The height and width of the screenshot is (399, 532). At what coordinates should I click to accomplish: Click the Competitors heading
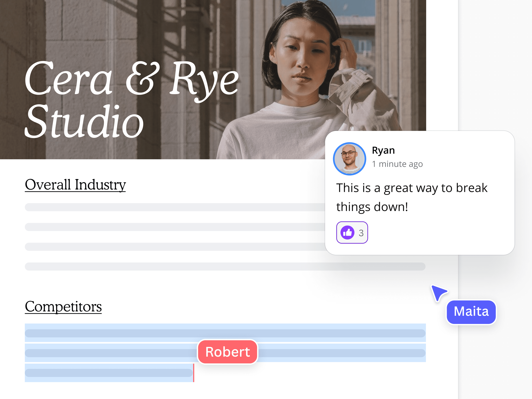[x=63, y=307]
